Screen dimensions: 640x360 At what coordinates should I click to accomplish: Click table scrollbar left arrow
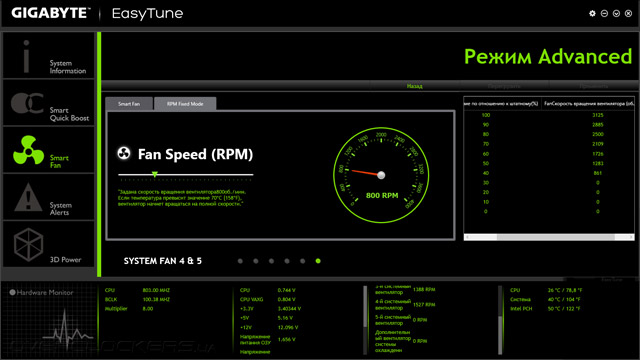[x=468, y=237]
